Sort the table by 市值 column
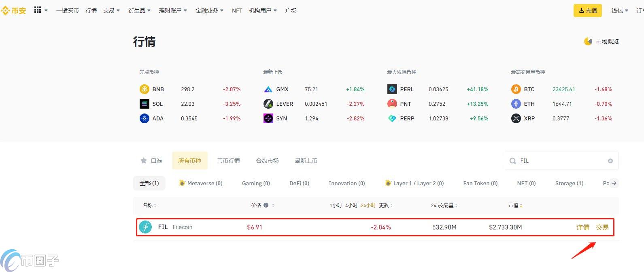644x272 pixels. pos(515,206)
